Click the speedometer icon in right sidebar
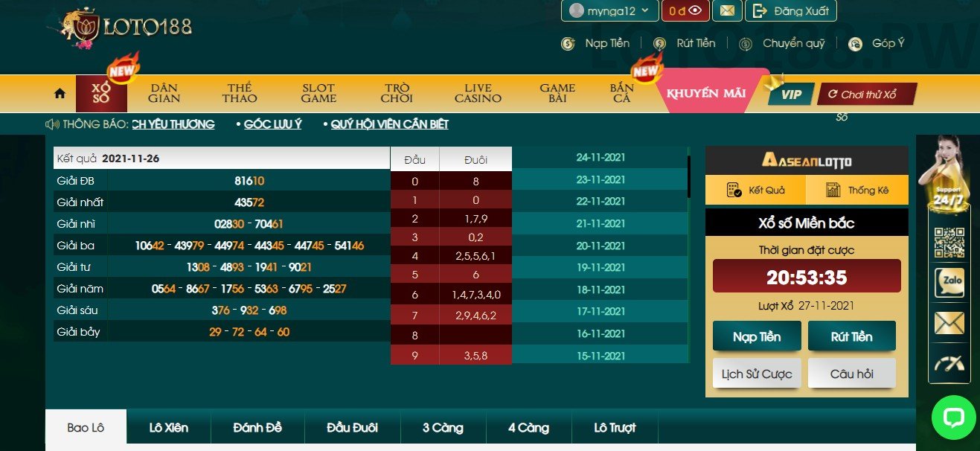980x451 pixels. [x=949, y=365]
